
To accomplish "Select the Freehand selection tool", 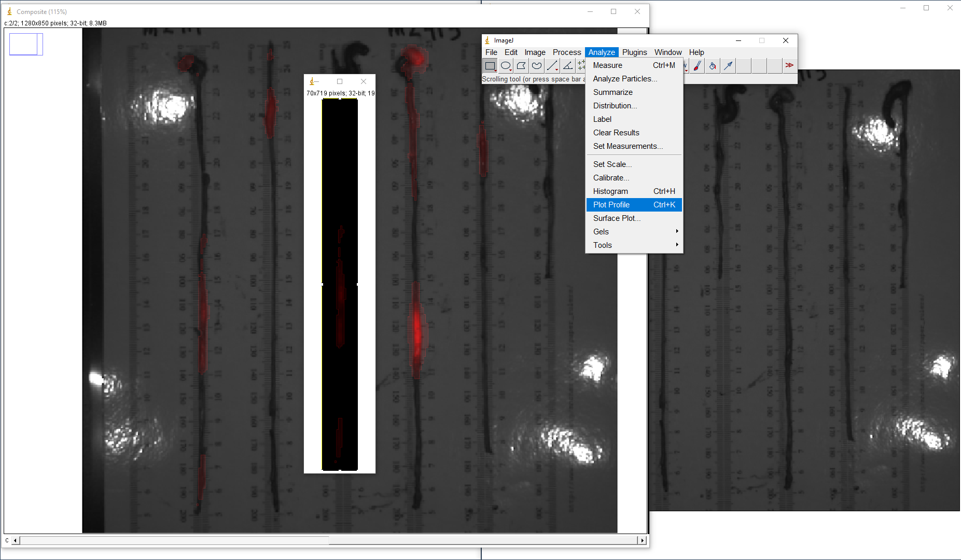I will (x=537, y=66).
